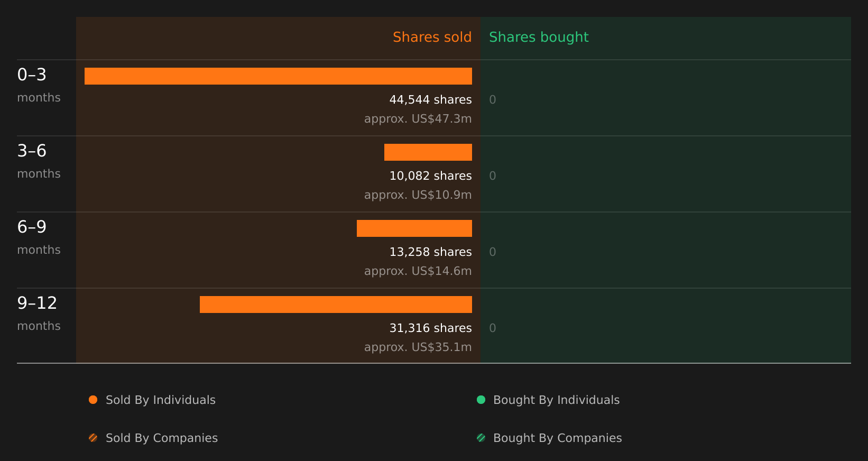
Task: Click the '10,082 shares' value
Action: [430, 176]
